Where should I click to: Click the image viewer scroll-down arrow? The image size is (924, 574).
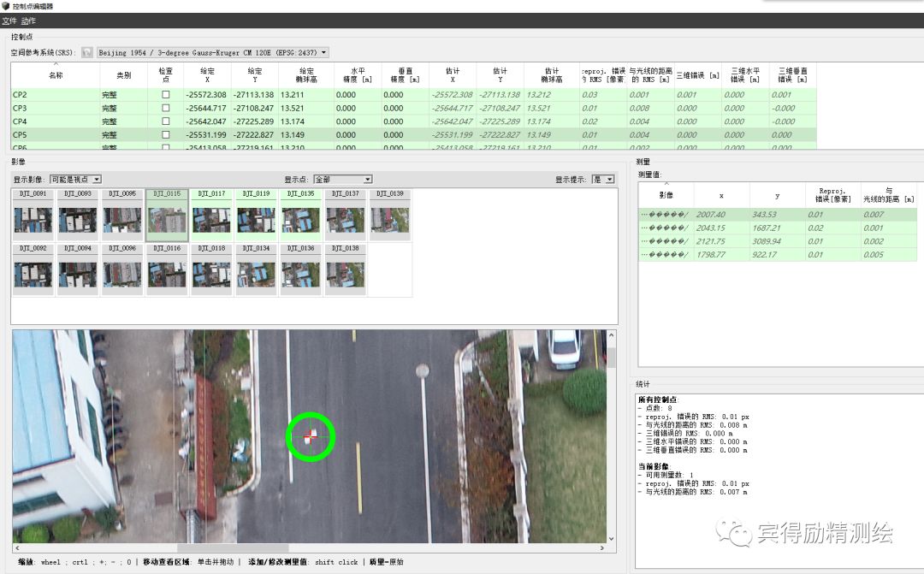tap(611, 539)
